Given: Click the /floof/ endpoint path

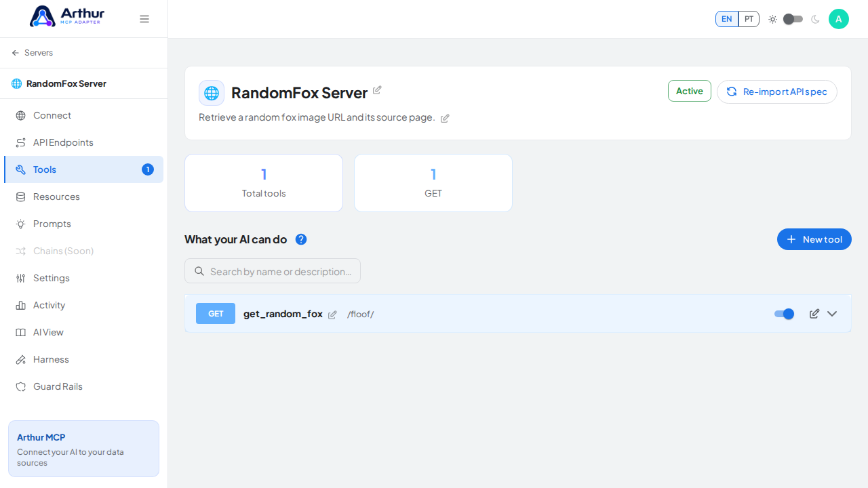Looking at the screenshot, I should 361,314.
